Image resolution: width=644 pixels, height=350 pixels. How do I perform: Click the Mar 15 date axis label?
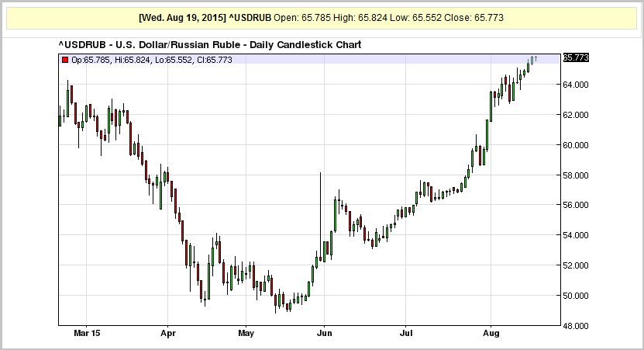pyautogui.click(x=87, y=333)
